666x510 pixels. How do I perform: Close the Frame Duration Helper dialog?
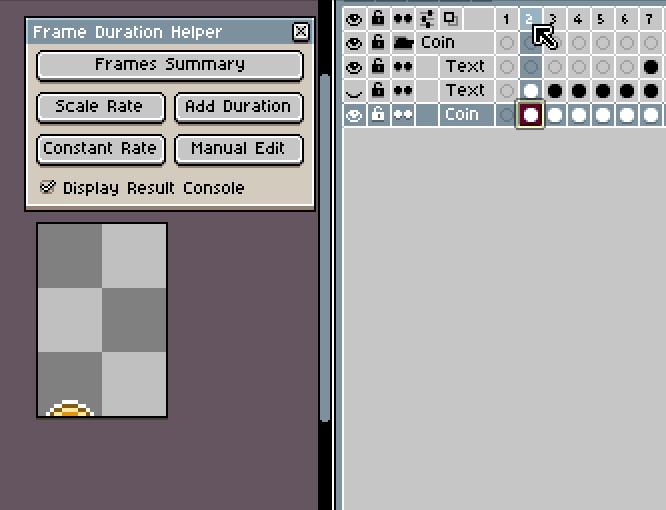click(301, 31)
